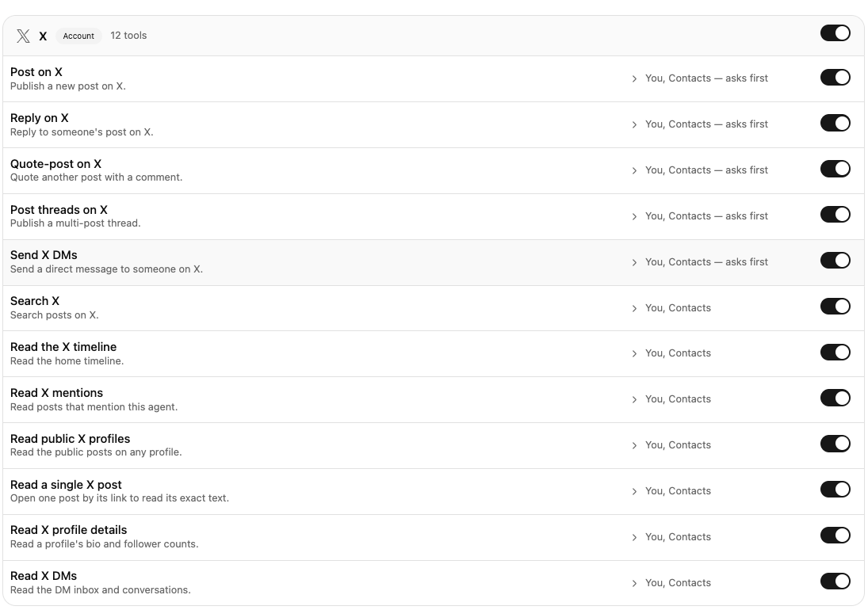Expand Post threads on X permissions
This screenshot has height=610, width=868.
click(634, 217)
